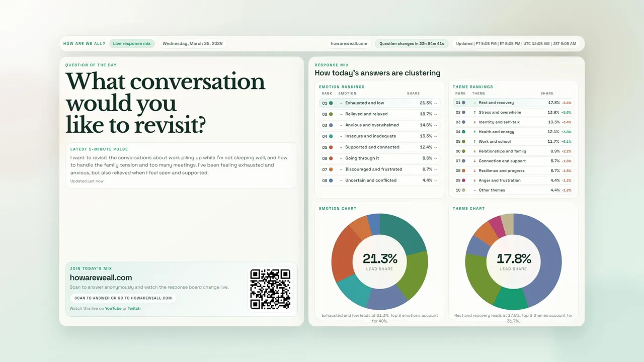Click the QR code to join the mix
This screenshot has height=362, width=644.
pos(270,289)
